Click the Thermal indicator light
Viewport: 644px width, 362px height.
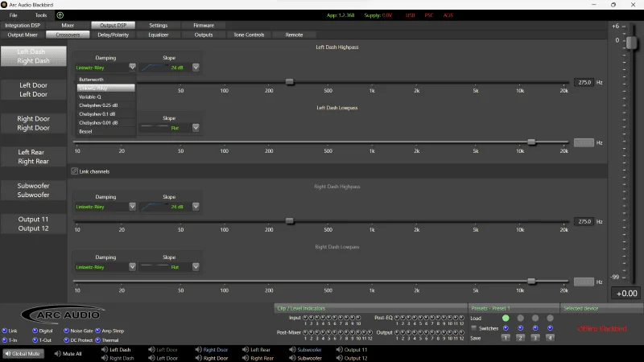tap(97, 340)
